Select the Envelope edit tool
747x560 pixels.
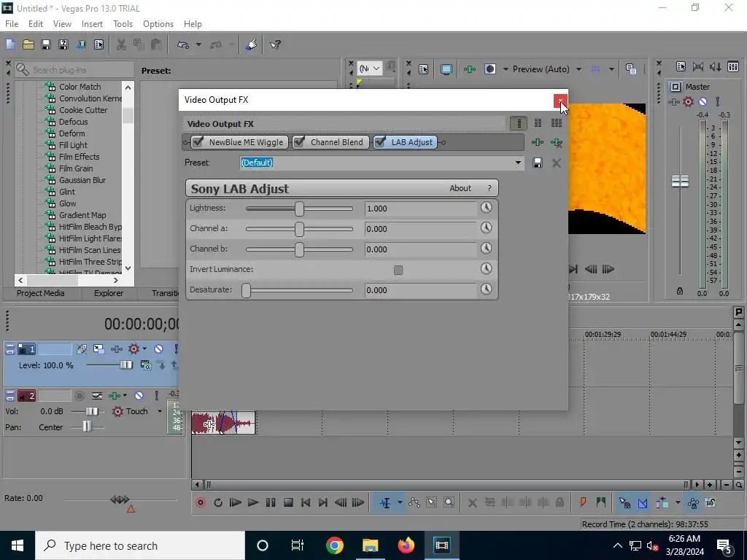coord(414,502)
